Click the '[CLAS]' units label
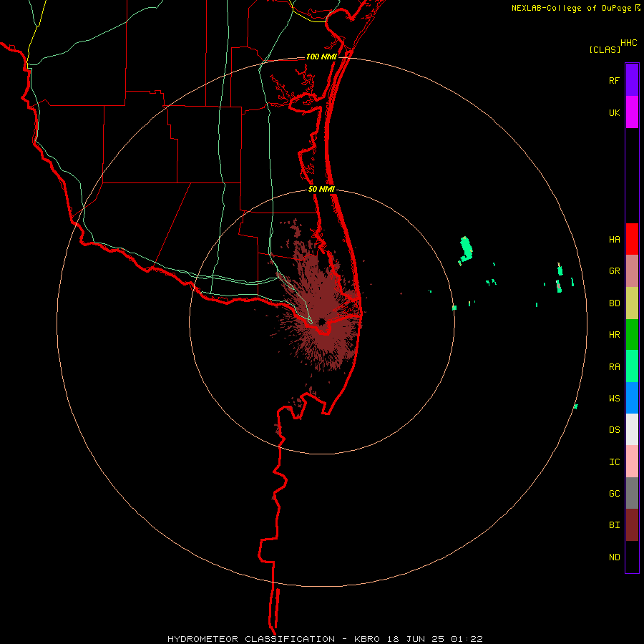 [x=605, y=49]
